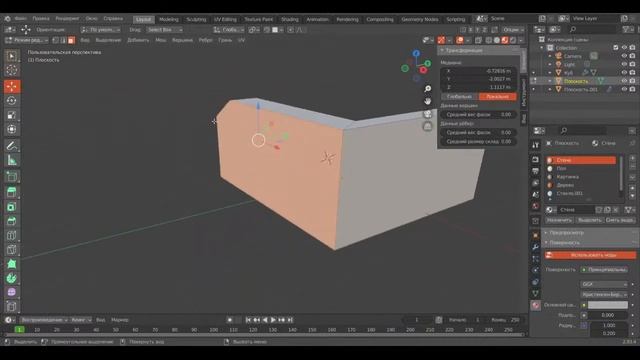
Task: Switch to the Sculpting workspace tab
Action: coord(196,19)
